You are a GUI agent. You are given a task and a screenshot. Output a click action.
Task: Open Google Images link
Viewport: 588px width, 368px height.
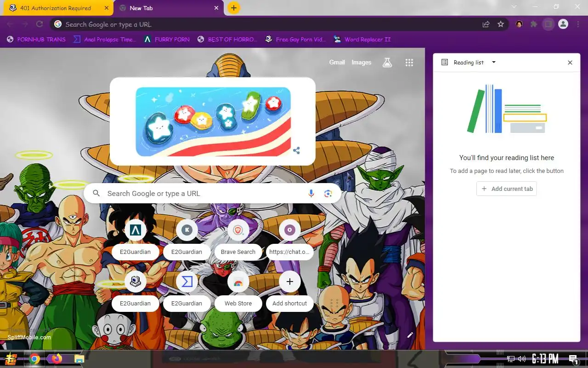tap(361, 62)
